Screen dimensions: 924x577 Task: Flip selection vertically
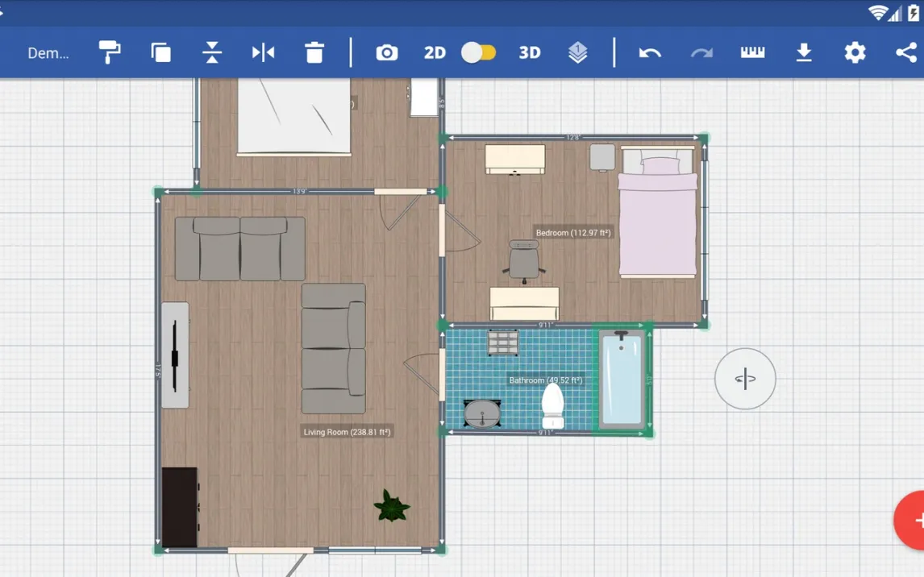(212, 52)
